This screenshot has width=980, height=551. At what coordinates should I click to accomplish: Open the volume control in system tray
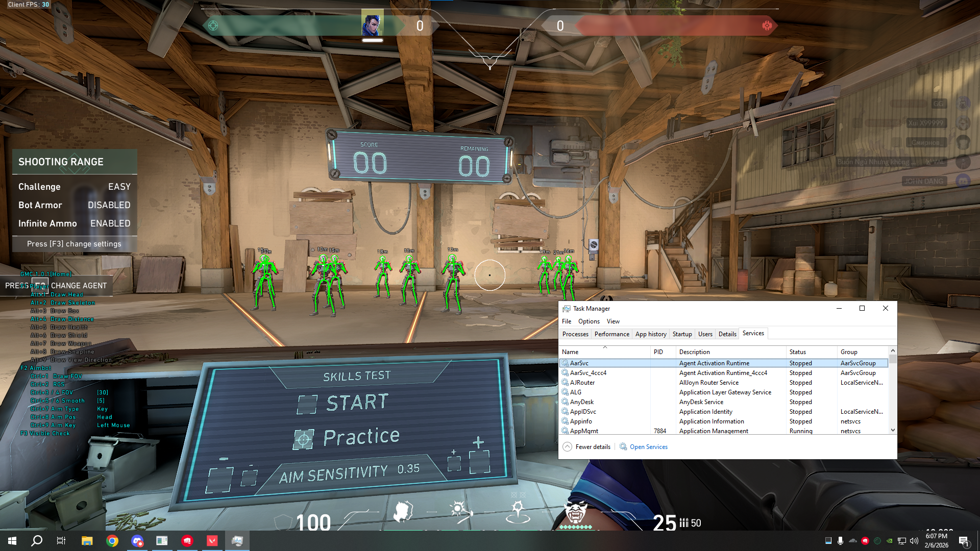pos(913,540)
